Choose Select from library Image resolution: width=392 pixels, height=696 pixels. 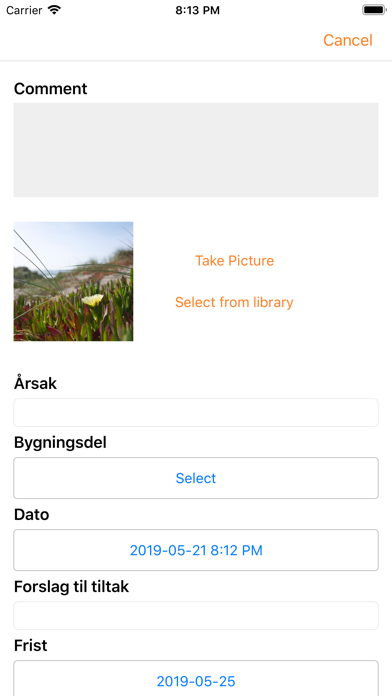click(x=234, y=302)
